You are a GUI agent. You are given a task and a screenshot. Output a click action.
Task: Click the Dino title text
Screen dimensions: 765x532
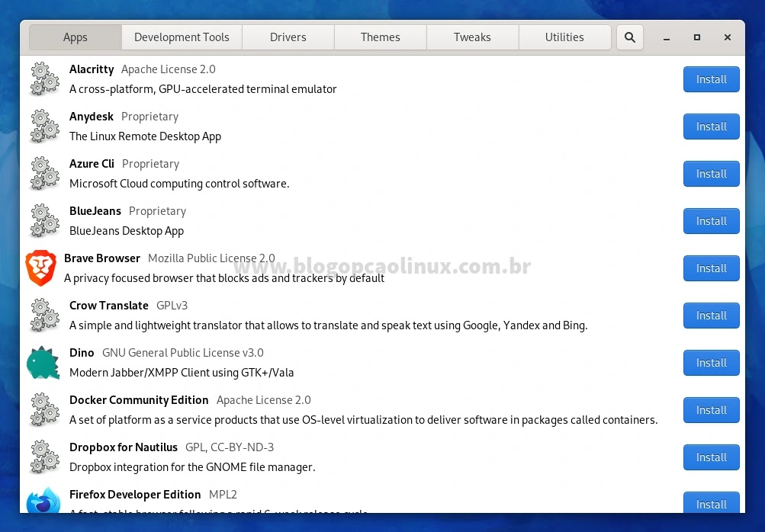coord(82,353)
